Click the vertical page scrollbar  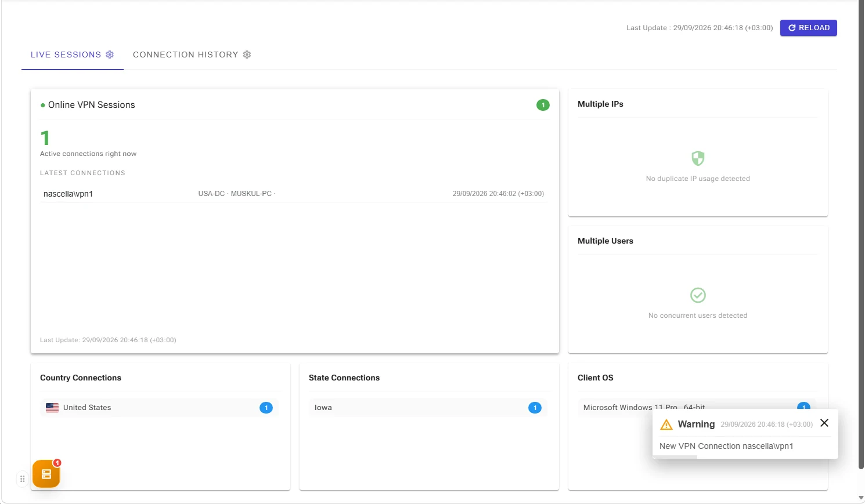pos(861,234)
